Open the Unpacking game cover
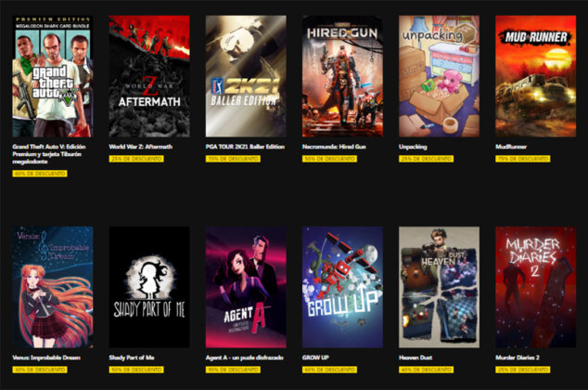 [x=439, y=76]
